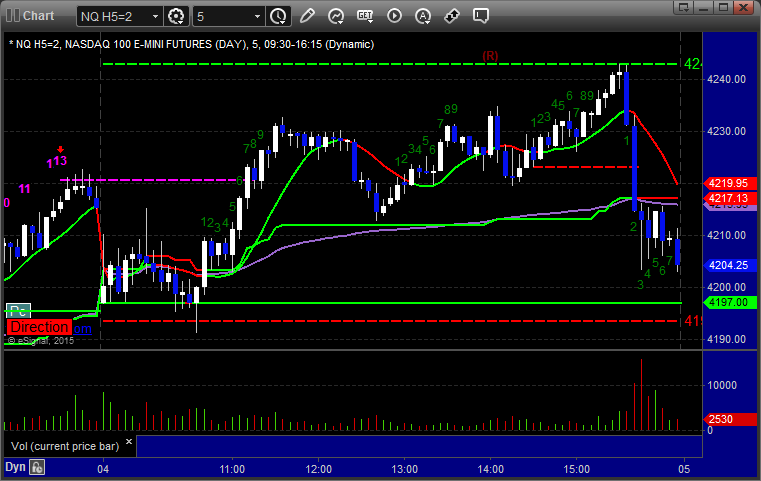Click the Dyn scaling label
The width and height of the screenshot is (761, 481).
coord(15,467)
